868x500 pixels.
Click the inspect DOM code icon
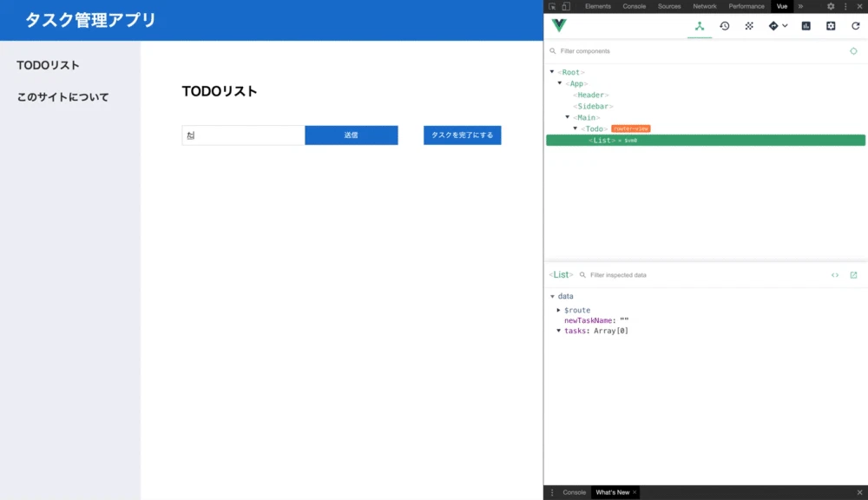[x=835, y=275]
